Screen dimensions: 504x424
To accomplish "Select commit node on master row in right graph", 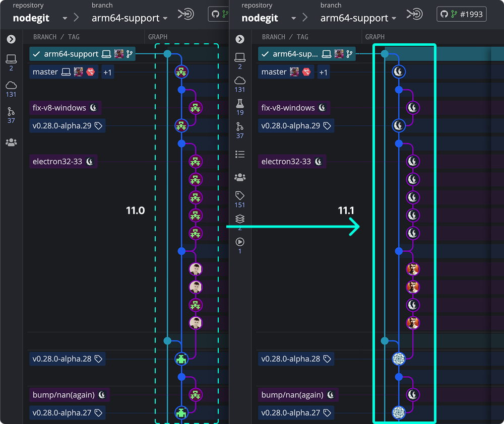I will (x=399, y=72).
